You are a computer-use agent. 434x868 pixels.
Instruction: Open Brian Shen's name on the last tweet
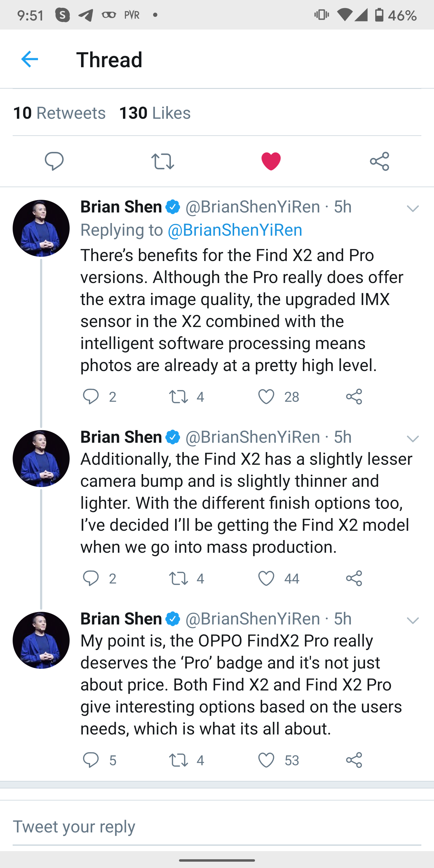click(x=121, y=619)
